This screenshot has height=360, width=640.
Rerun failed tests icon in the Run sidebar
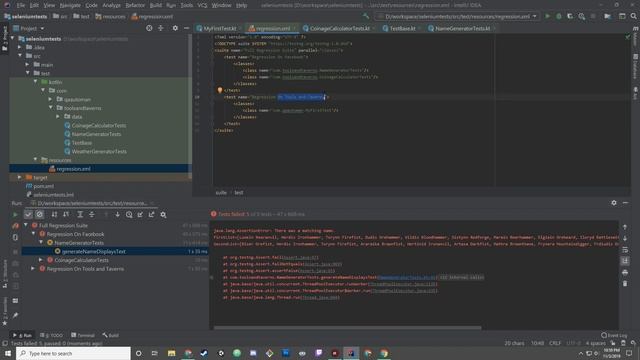coord(16,226)
